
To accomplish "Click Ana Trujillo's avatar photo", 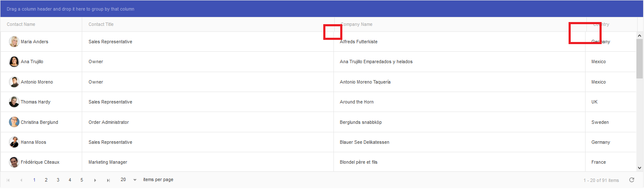I will tap(14, 61).
